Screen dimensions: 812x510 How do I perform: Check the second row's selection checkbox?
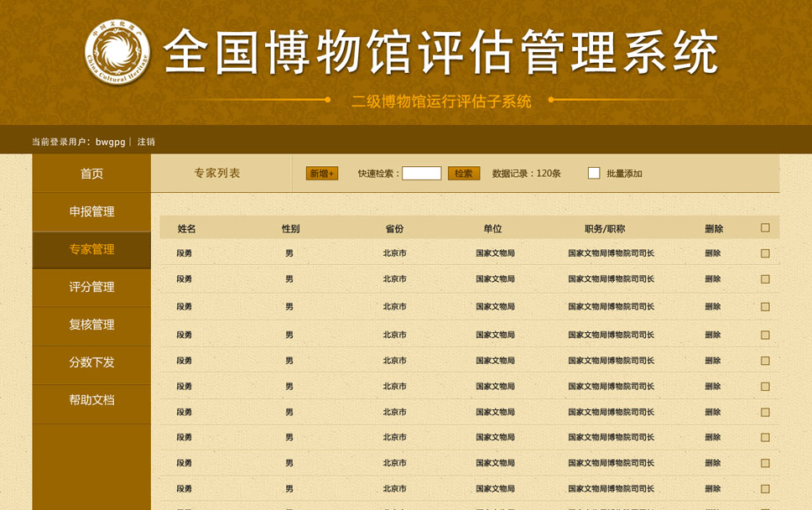pos(765,279)
